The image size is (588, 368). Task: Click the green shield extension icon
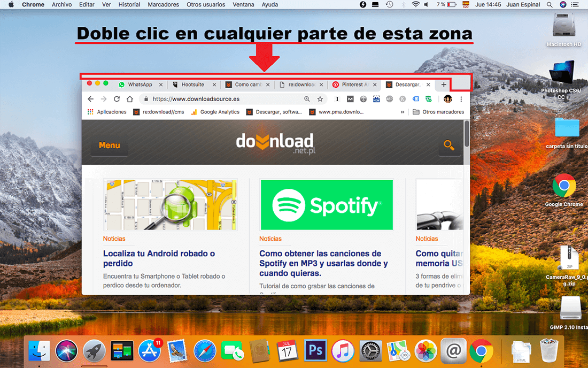(428, 99)
